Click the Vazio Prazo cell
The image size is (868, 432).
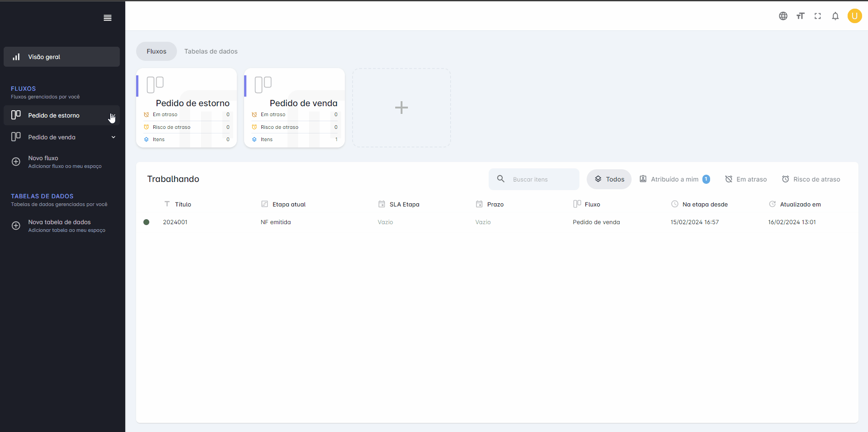tap(483, 222)
